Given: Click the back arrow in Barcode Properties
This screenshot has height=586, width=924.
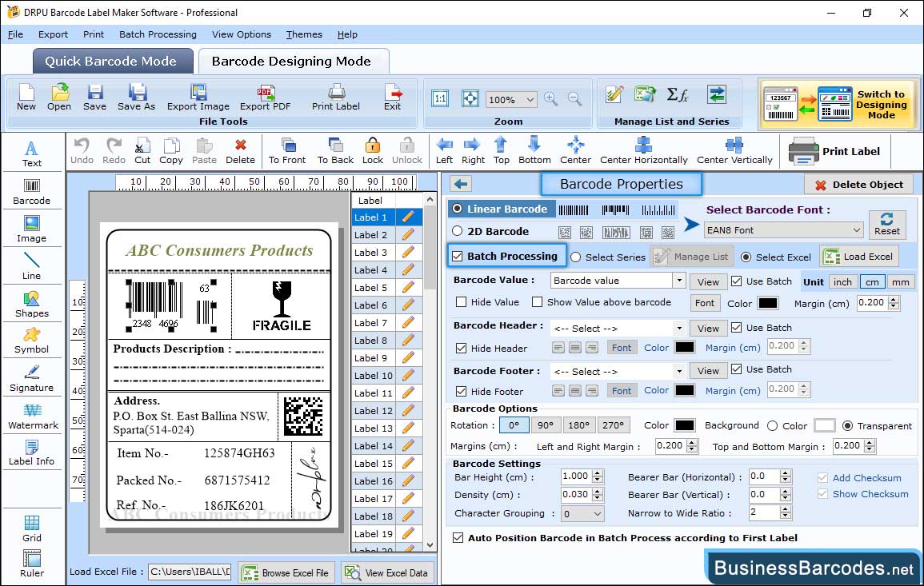Looking at the screenshot, I should pos(461,184).
